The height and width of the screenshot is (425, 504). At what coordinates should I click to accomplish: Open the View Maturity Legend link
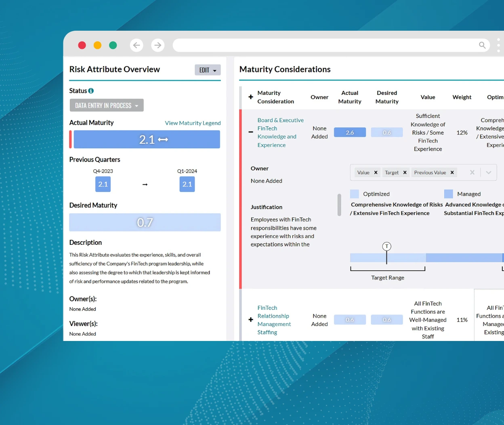tap(193, 123)
